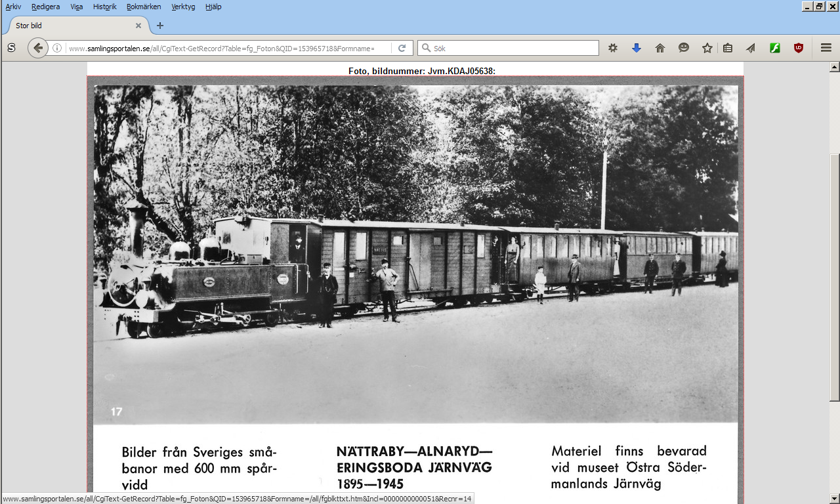
Task: Open the Hjälp menu
Action: click(x=213, y=7)
